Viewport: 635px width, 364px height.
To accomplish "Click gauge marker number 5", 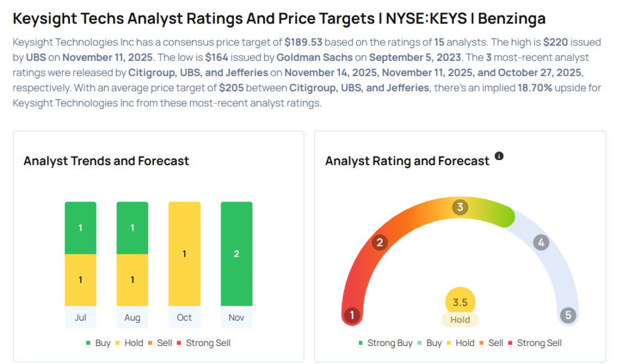I will coord(567,315).
